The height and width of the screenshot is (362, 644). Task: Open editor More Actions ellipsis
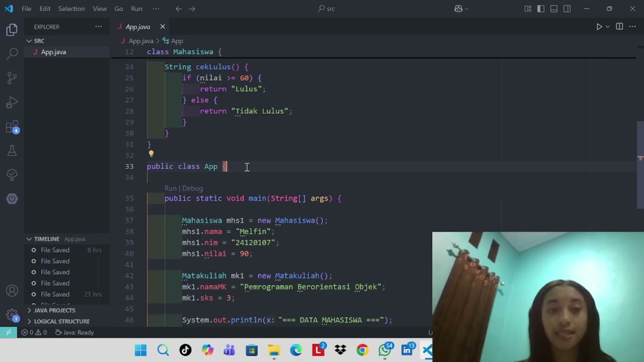(632, 27)
